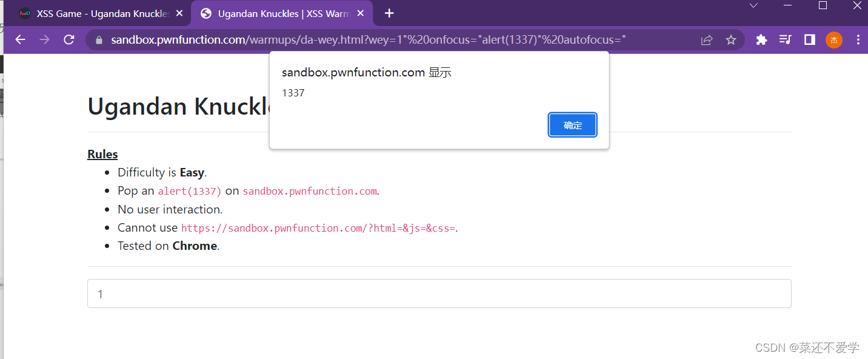Image resolution: width=868 pixels, height=359 pixels.
Task: Click the share page icon
Action: (x=707, y=40)
